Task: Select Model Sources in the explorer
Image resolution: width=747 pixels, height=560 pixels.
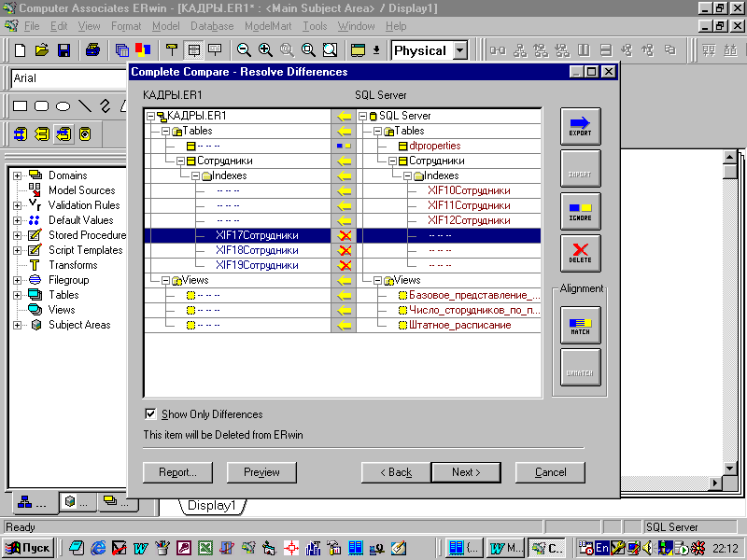Action: point(81,190)
